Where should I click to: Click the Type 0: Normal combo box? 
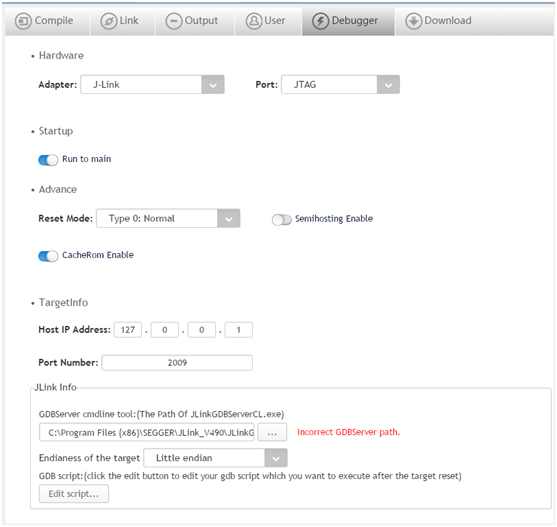168,218
